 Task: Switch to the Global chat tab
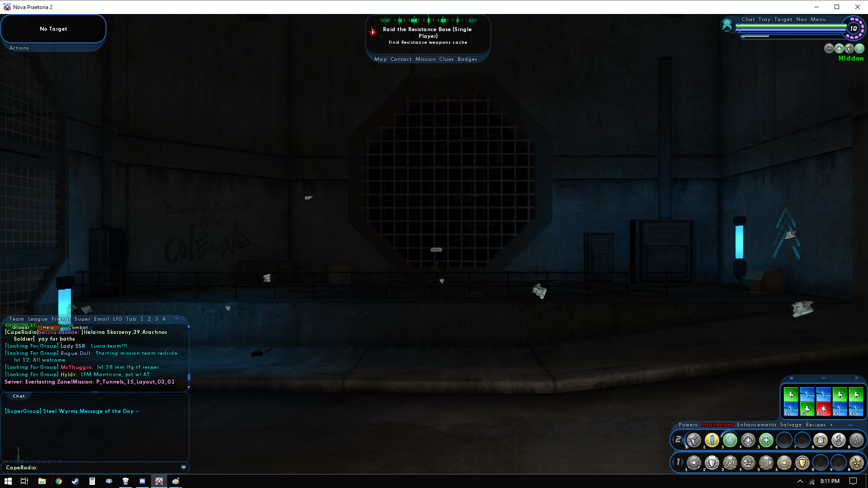point(20,328)
